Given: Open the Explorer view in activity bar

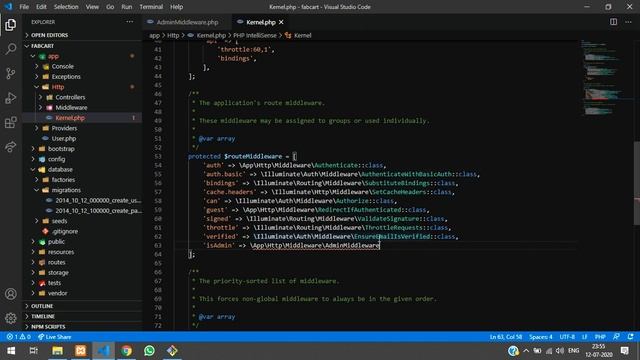Looking at the screenshot, I should pyautogui.click(x=11, y=25).
